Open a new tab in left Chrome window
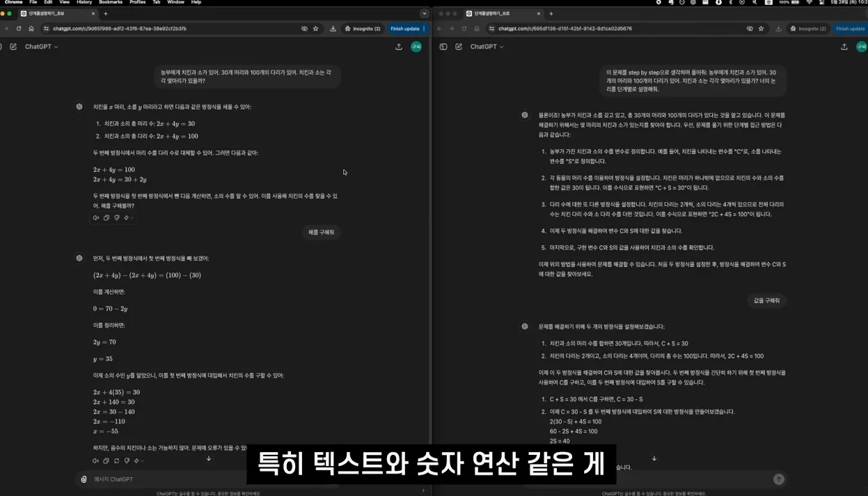The image size is (868, 496). 106,13
